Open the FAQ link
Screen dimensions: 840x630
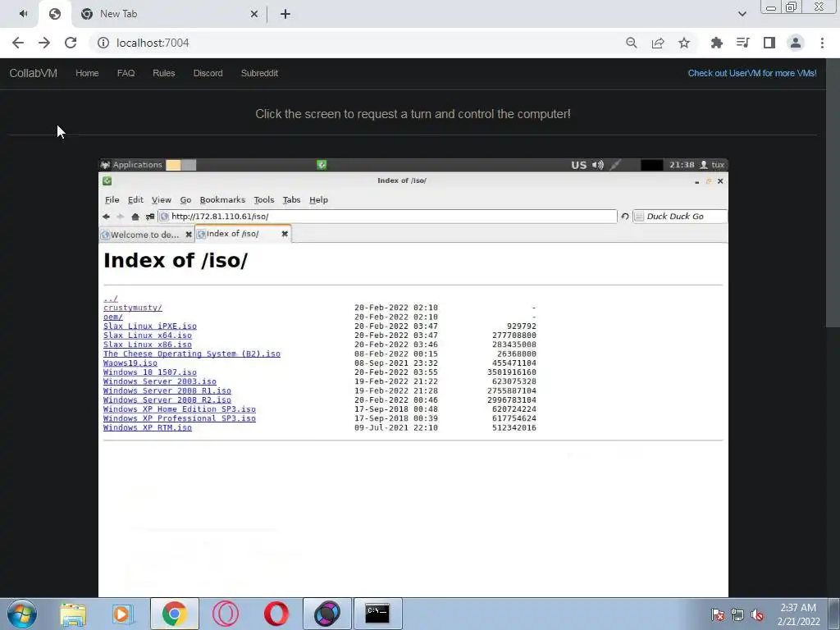(x=126, y=73)
